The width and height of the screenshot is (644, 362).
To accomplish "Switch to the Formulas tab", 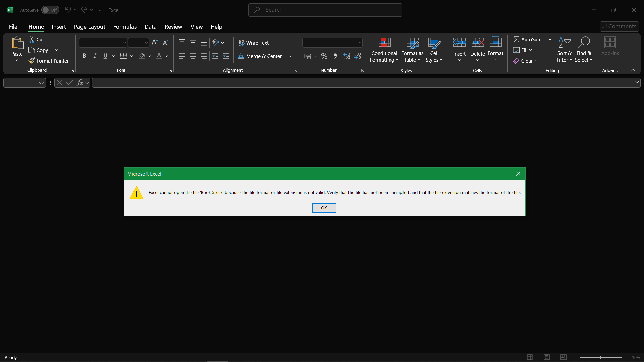I will 124,27.
